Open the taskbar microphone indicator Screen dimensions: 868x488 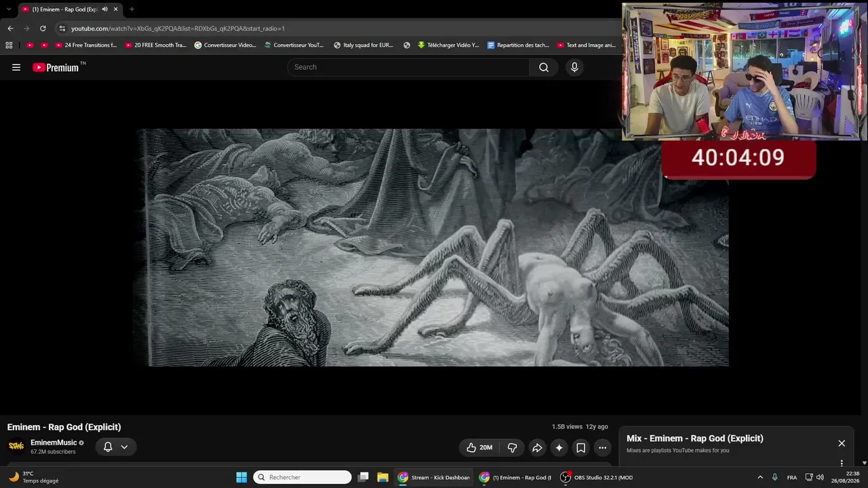[774, 477]
